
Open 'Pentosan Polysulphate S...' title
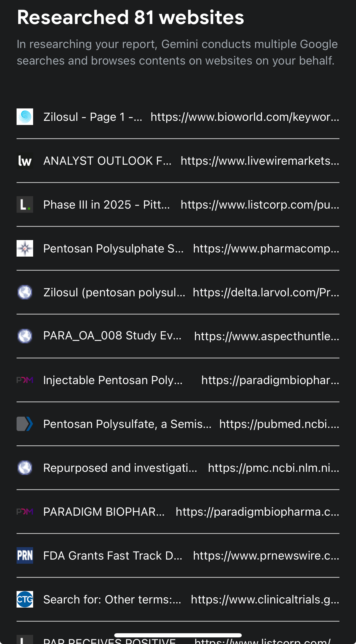tap(113, 249)
